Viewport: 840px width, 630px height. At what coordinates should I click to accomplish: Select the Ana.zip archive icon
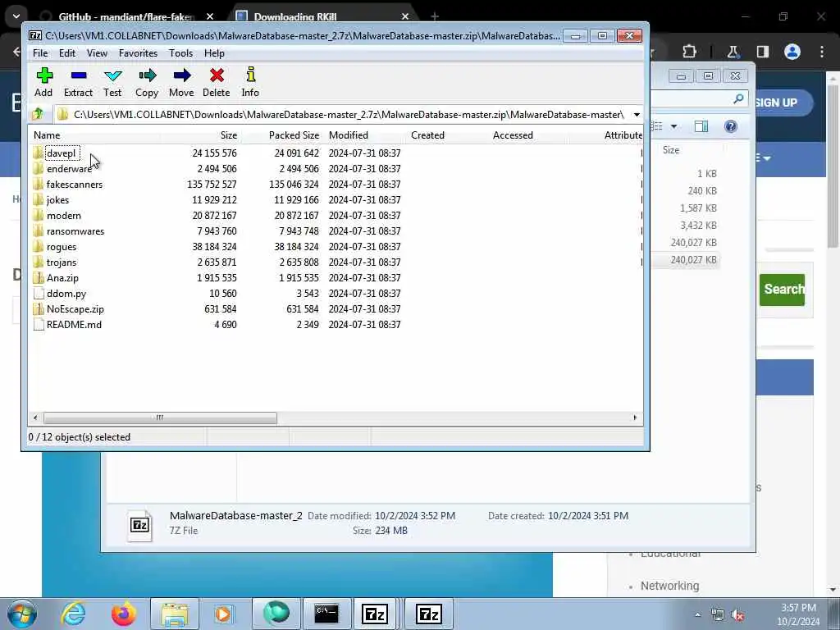(38, 278)
